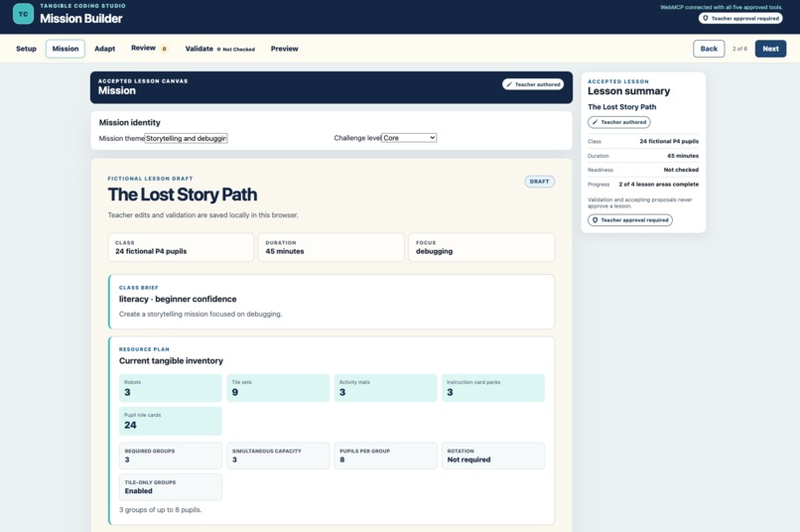Click '2 of 4 lesson areas complete' text
This screenshot has width=800, height=532.
[659, 185]
